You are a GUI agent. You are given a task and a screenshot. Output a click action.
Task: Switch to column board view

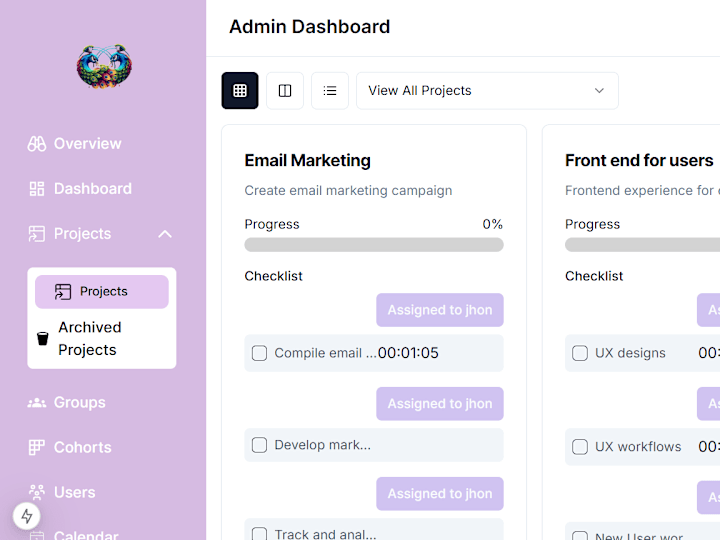tap(285, 90)
